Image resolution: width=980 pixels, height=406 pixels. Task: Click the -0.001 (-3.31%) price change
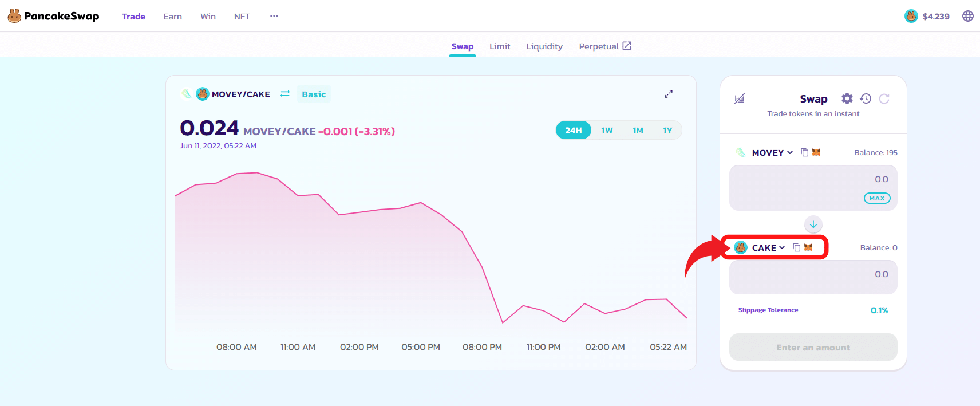coord(357,132)
